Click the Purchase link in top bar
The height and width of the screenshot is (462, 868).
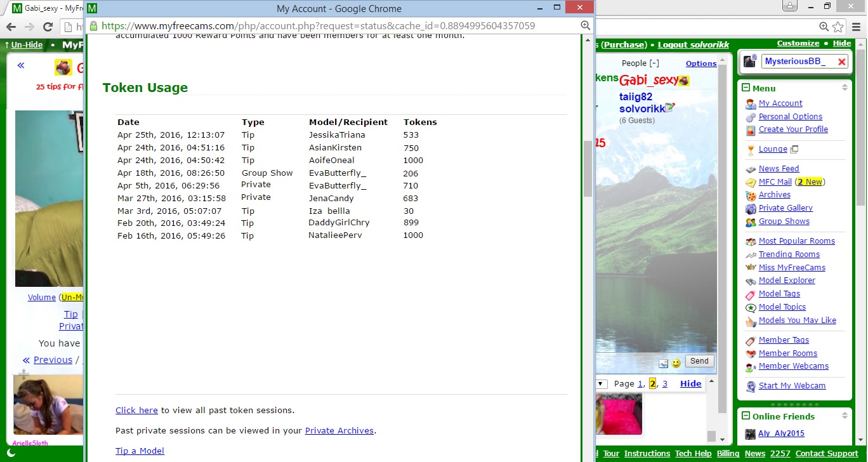pos(624,45)
